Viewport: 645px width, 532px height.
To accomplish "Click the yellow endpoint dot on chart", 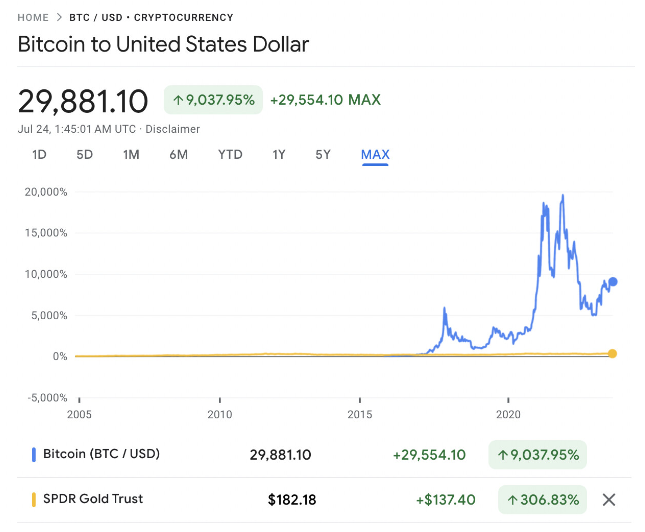I will coord(612,353).
